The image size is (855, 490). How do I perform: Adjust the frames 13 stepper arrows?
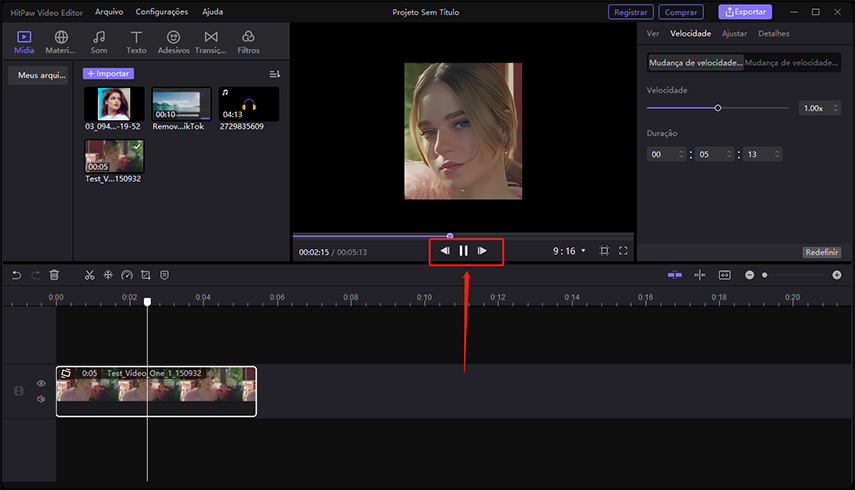tap(777, 154)
